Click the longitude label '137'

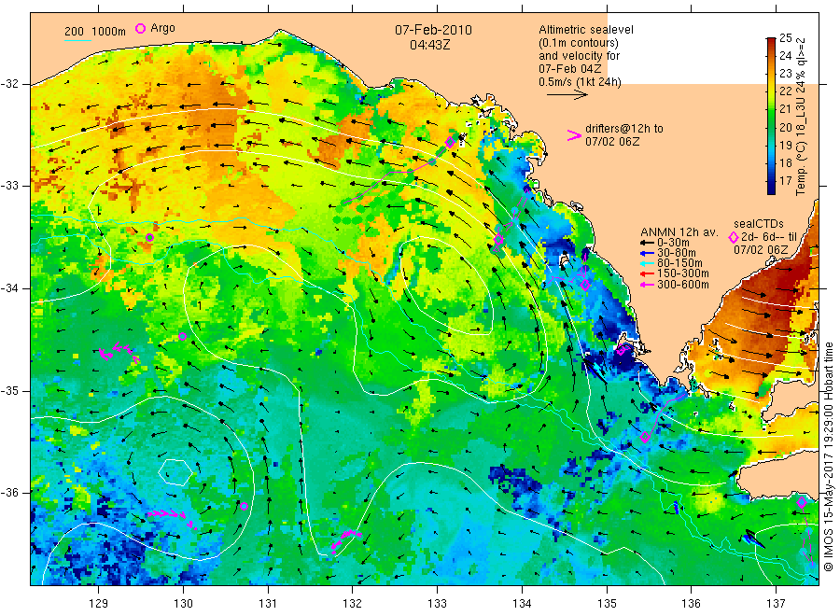pyautogui.click(x=776, y=604)
